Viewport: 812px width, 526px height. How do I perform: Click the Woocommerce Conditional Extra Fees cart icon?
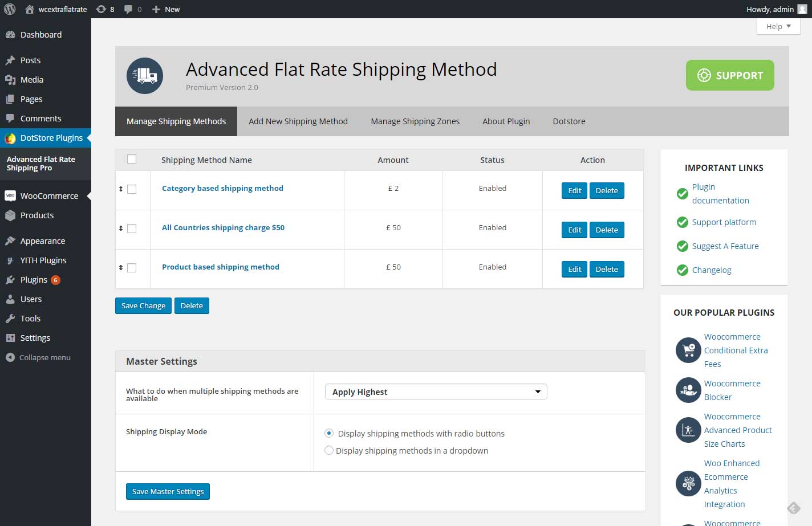(x=688, y=350)
